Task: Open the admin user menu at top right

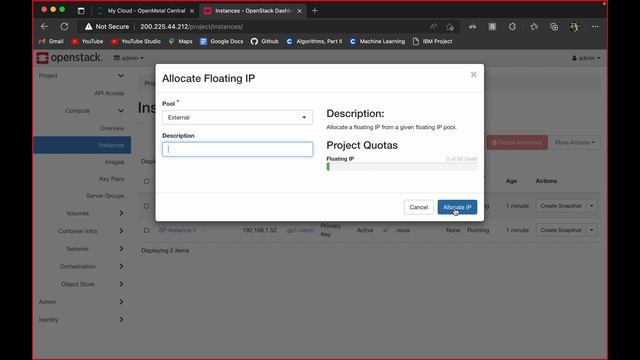Action: click(x=586, y=58)
